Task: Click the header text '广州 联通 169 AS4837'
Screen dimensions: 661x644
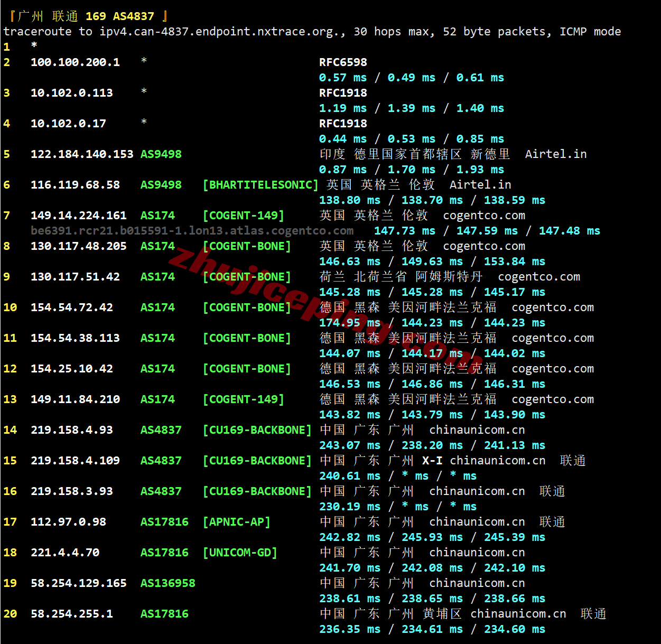Action: pos(86,16)
